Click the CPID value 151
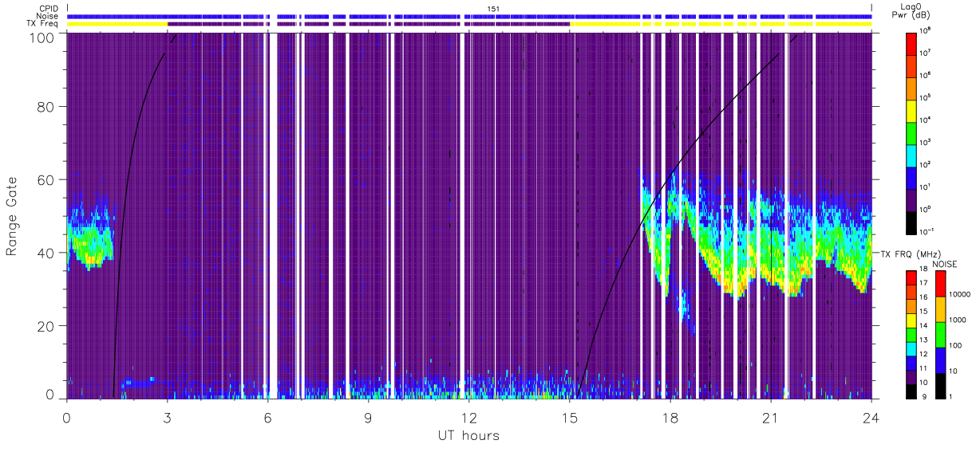Image resolution: width=980 pixels, height=452 pixels. click(x=494, y=9)
